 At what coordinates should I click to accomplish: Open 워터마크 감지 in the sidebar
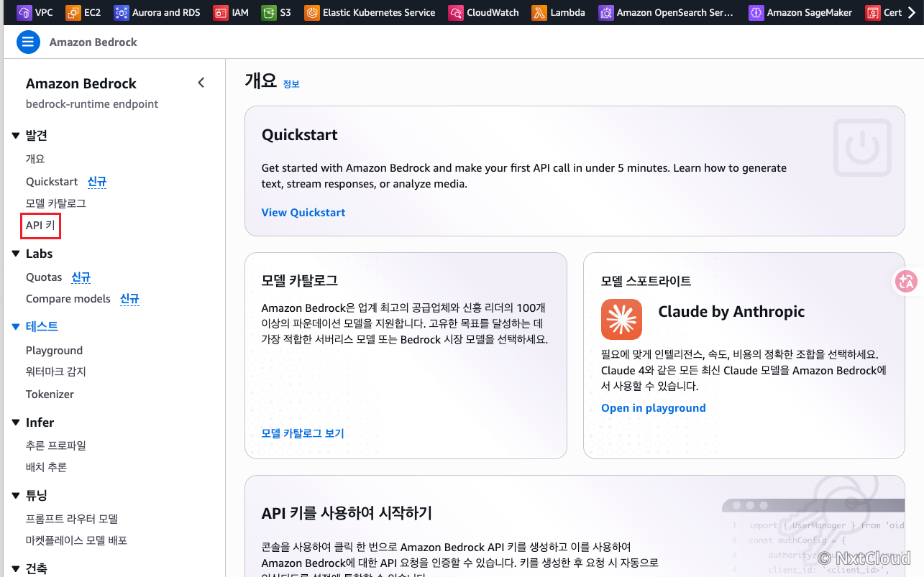click(56, 371)
